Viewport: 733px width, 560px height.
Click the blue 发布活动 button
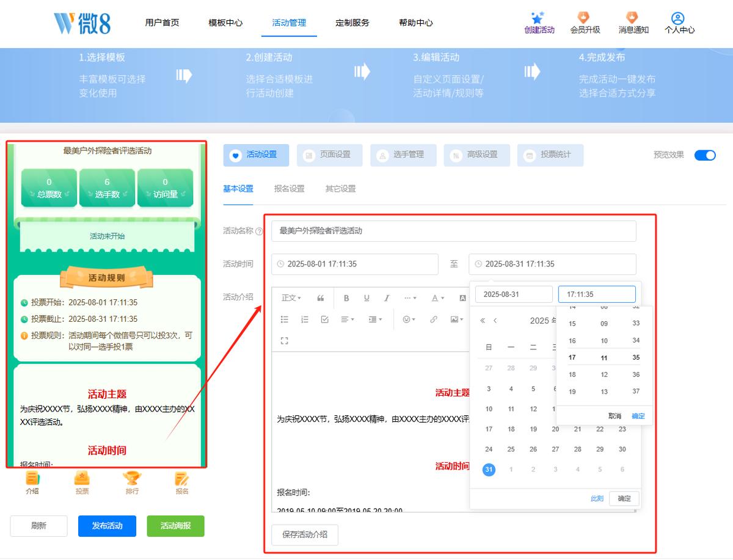(x=107, y=526)
